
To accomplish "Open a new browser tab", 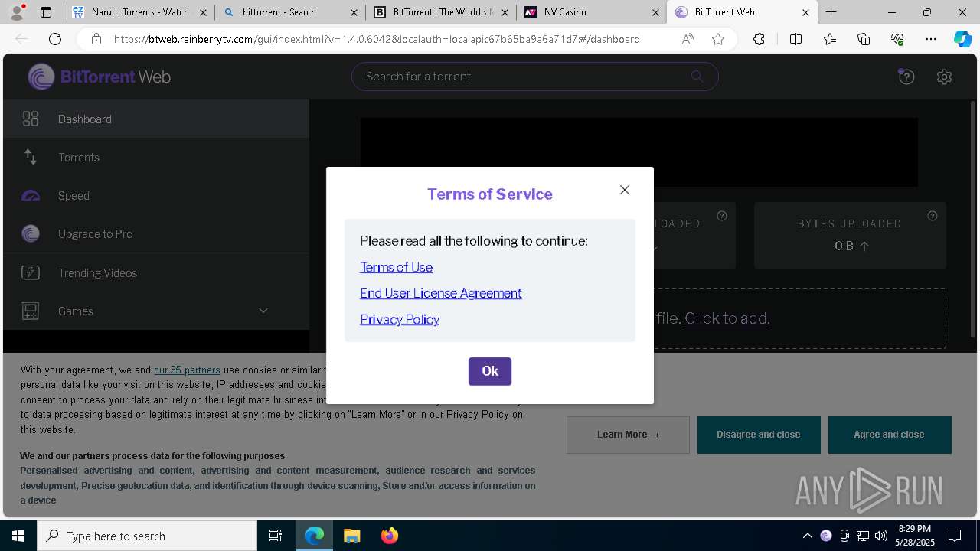I will point(831,12).
